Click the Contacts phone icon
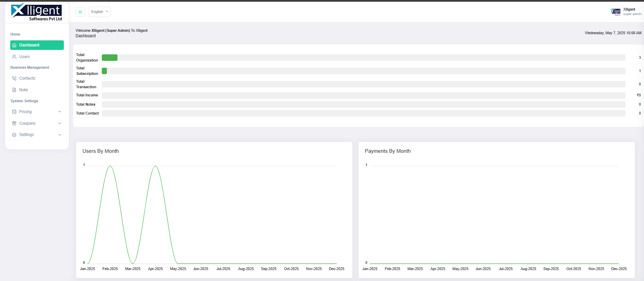Screen dimensions: 644x281 coord(14,78)
